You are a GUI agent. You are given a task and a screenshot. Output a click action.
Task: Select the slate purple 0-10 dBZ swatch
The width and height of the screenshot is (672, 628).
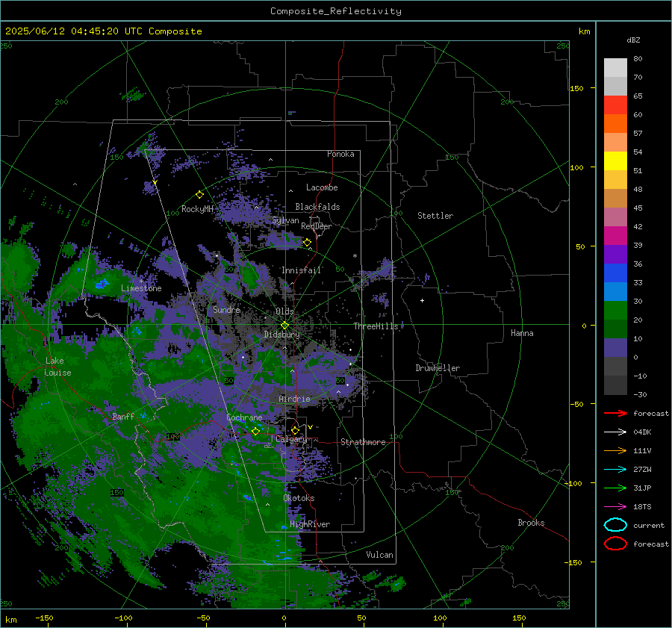point(615,348)
